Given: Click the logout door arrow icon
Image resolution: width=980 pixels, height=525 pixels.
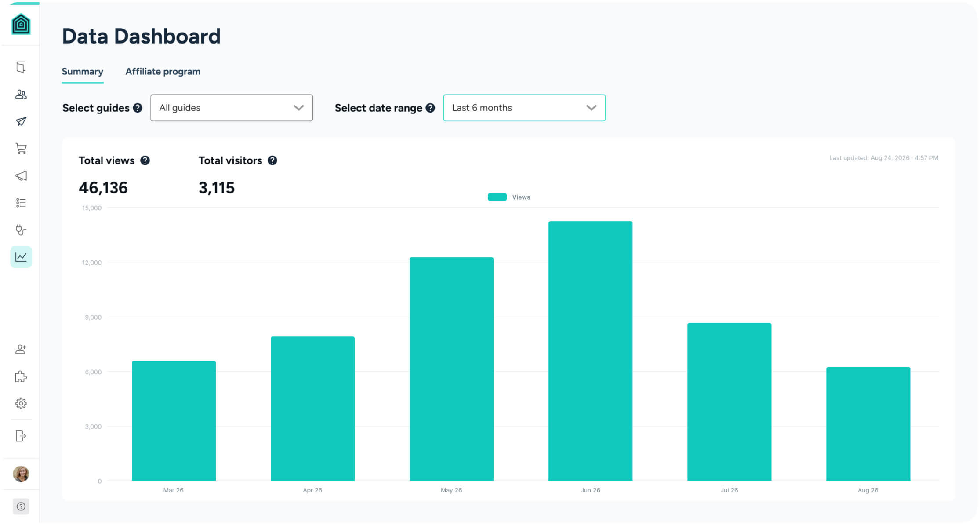Looking at the screenshot, I should 21,436.
